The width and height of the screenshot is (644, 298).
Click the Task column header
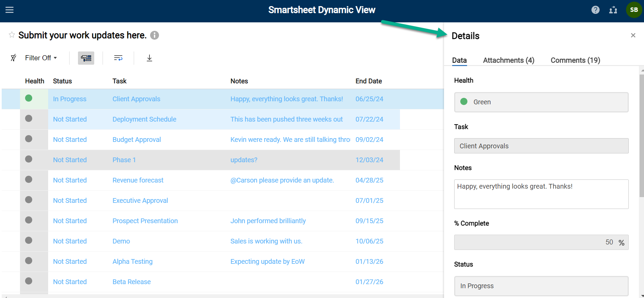(119, 81)
